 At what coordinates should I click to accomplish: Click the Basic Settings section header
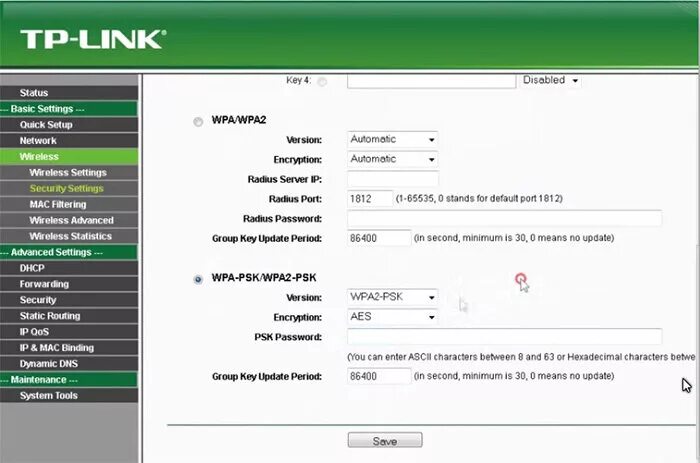point(69,109)
